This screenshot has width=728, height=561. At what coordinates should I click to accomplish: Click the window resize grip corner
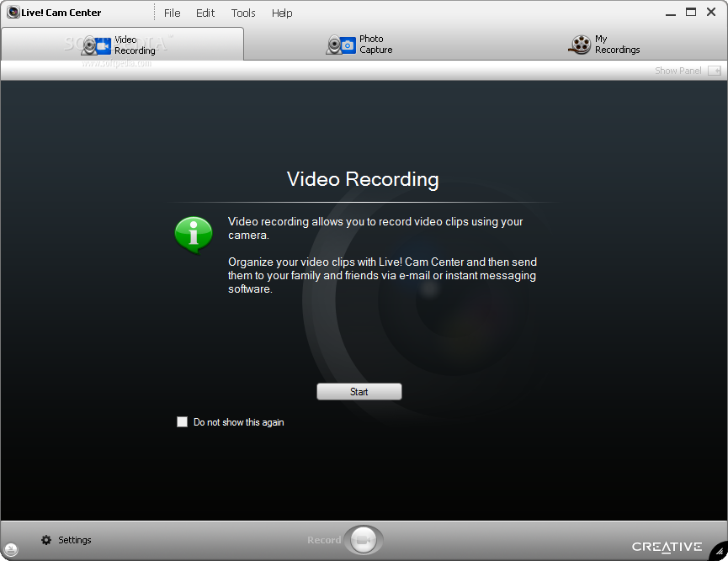pyautogui.click(x=720, y=553)
